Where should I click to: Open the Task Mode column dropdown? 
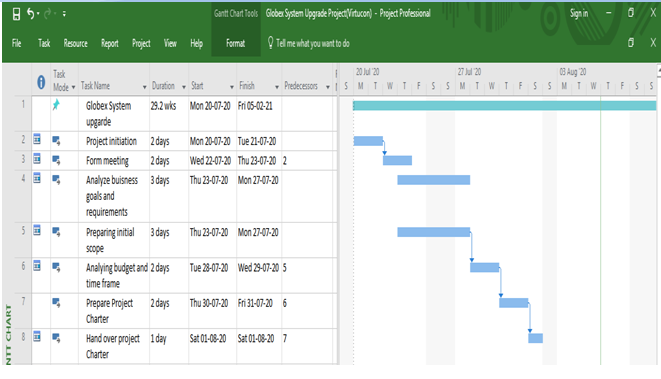pos(73,87)
